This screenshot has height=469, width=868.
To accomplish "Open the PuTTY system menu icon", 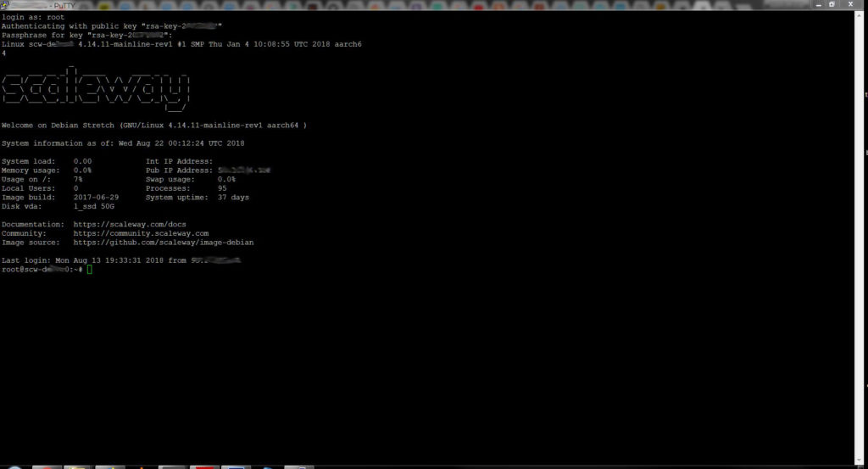I will (x=4, y=4).
